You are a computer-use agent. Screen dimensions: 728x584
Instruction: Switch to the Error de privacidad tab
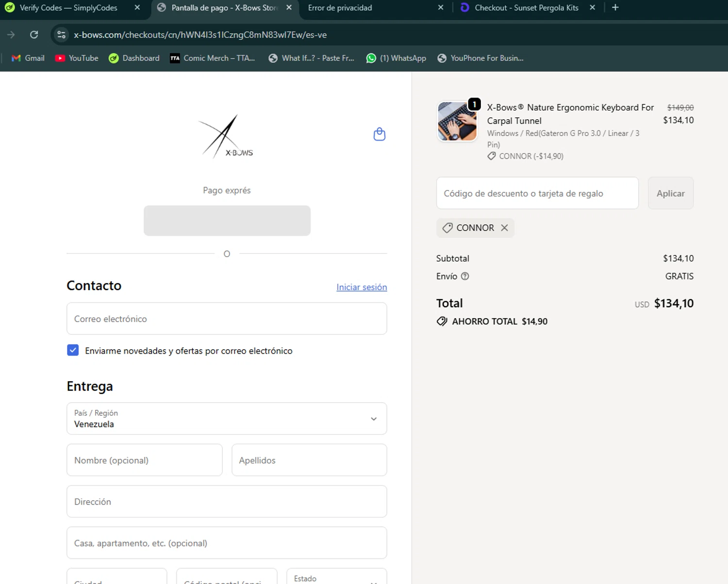pos(340,8)
